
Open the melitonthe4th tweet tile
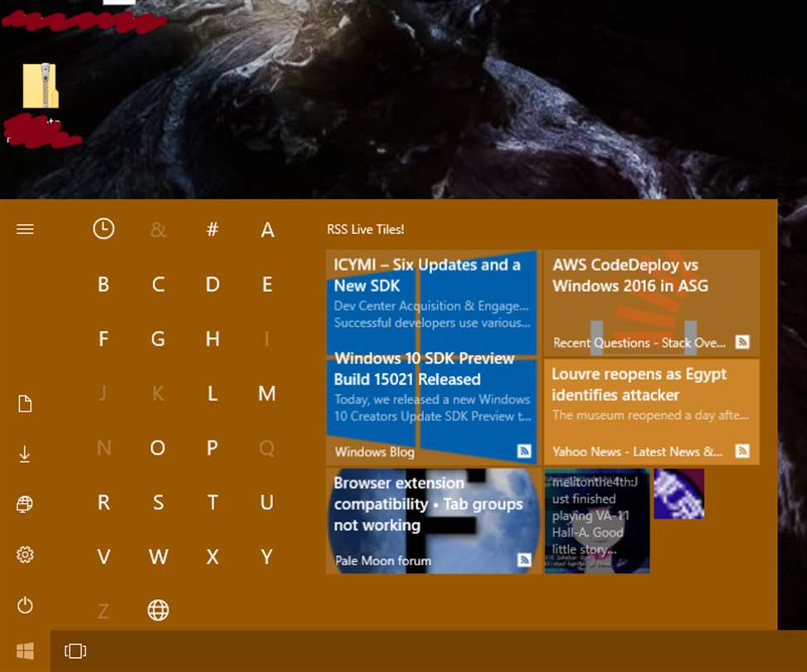click(597, 521)
